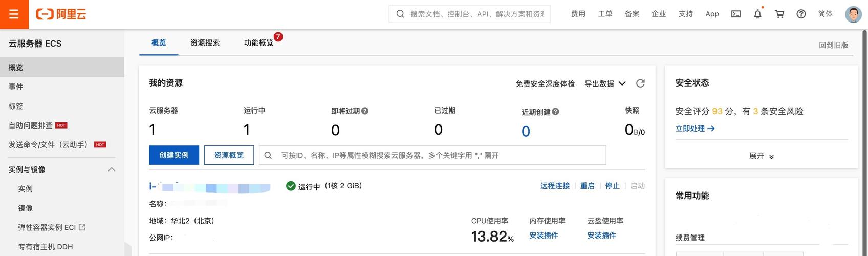Click the 停止 link for the instance
868x256 pixels.
click(x=612, y=186)
